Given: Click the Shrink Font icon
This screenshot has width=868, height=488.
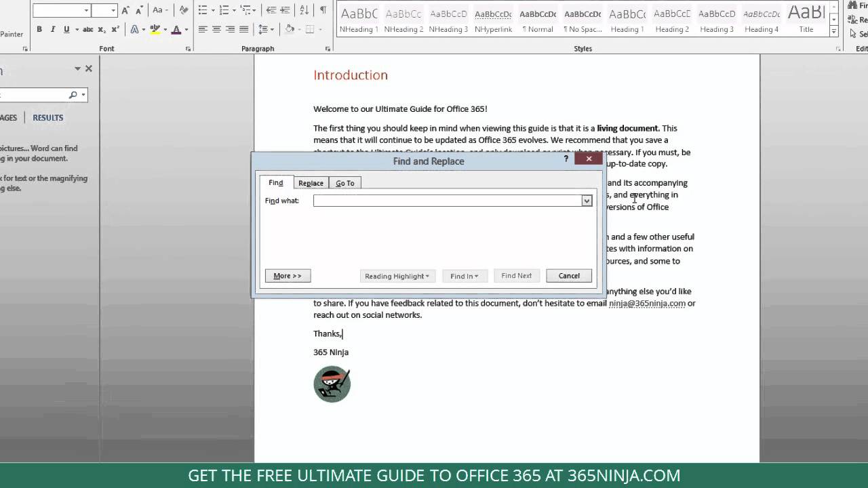Looking at the screenshot, I should 138,10.
